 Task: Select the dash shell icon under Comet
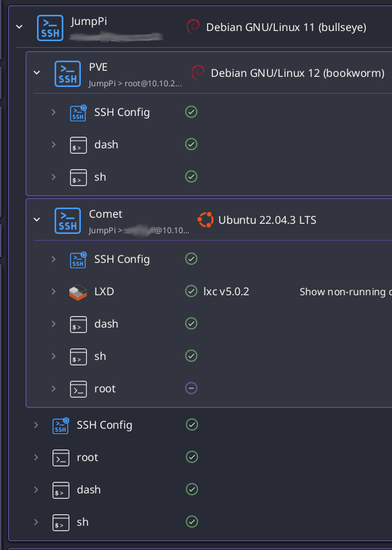pyautogui.click(x=78, y=324)
